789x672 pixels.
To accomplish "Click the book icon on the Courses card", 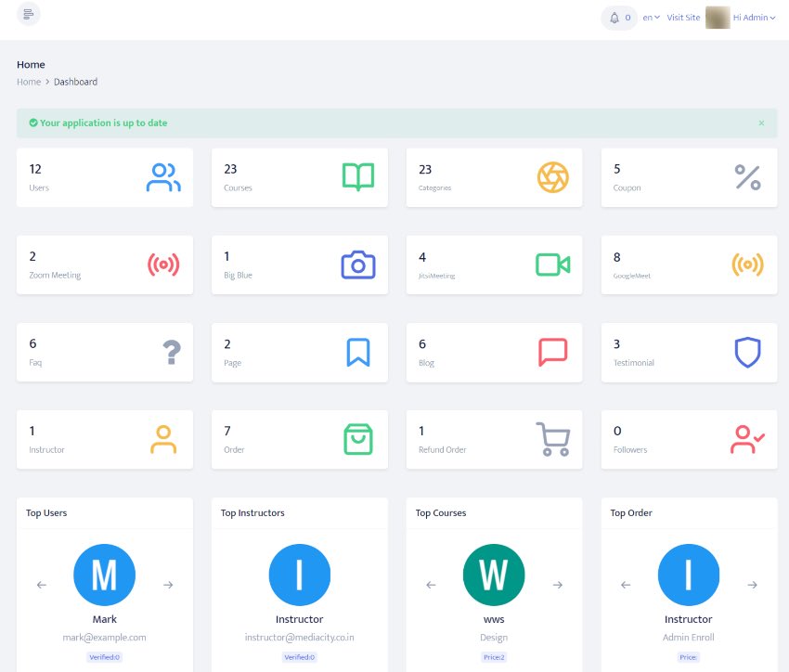I will tap(359, 175).
